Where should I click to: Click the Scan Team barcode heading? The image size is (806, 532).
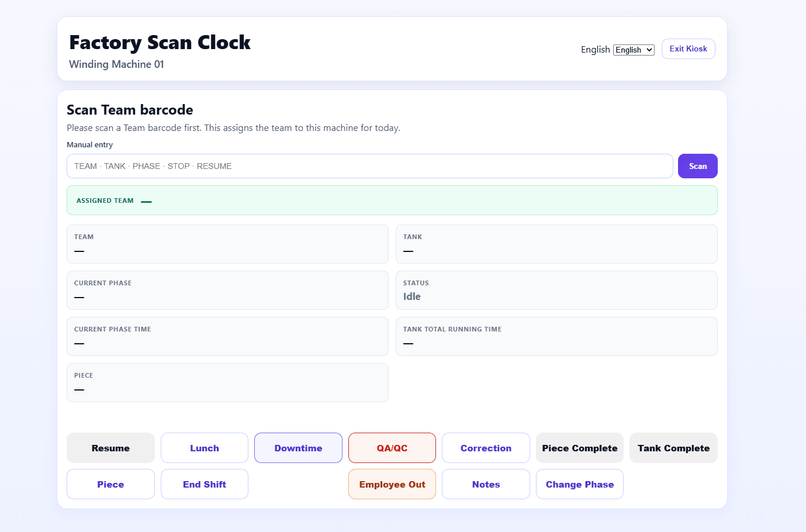(130, 110)
